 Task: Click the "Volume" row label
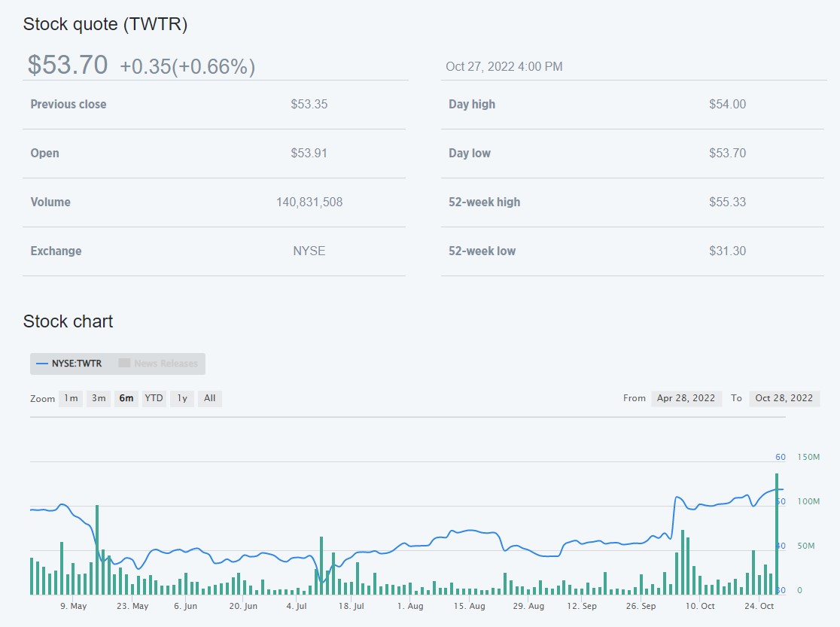coord(50,202)
